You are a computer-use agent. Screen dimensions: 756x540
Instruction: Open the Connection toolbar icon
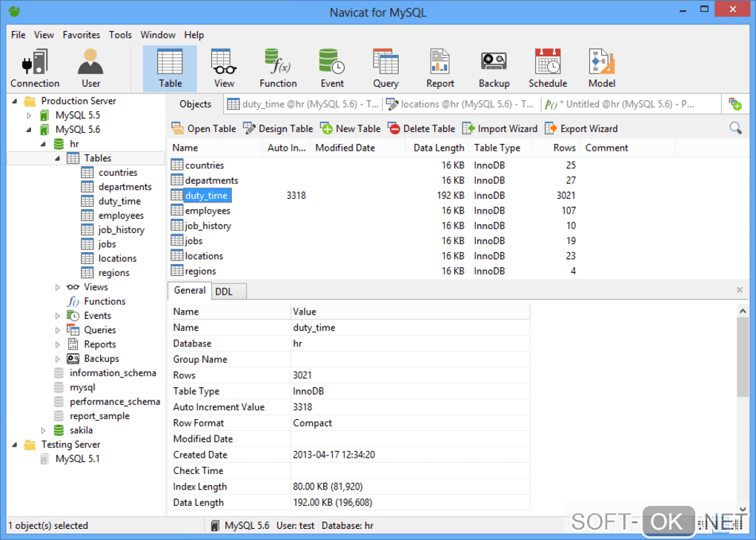35,68
